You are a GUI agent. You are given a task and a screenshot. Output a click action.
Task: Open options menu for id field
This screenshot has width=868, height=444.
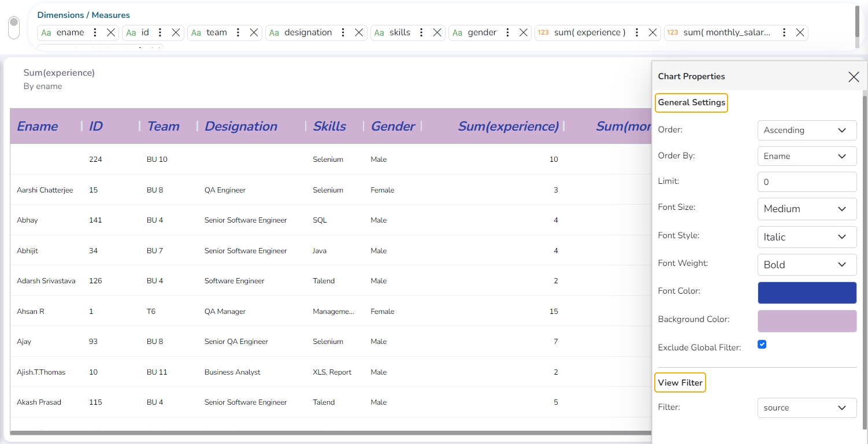coord(160,33)
